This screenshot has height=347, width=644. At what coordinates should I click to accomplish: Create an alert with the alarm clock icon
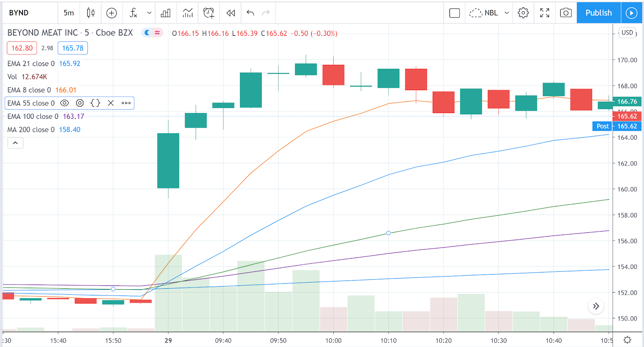(x=209, y=13)
